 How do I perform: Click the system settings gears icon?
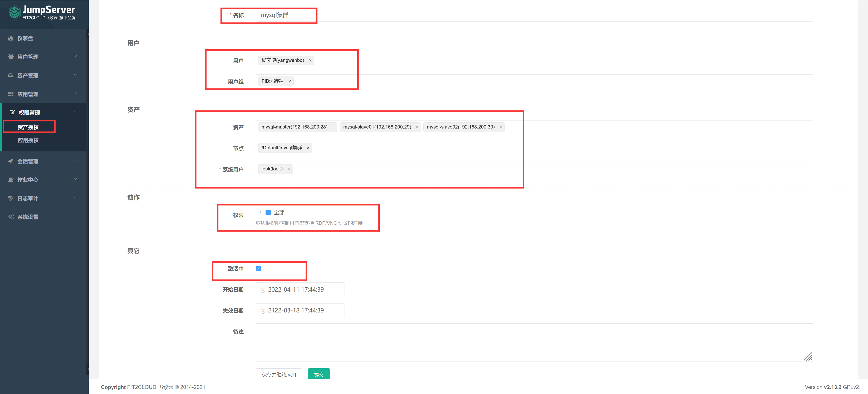[11, 217]
